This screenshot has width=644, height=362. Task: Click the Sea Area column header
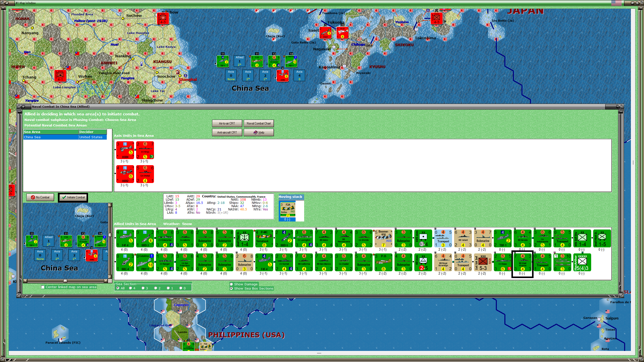[51, 132]
